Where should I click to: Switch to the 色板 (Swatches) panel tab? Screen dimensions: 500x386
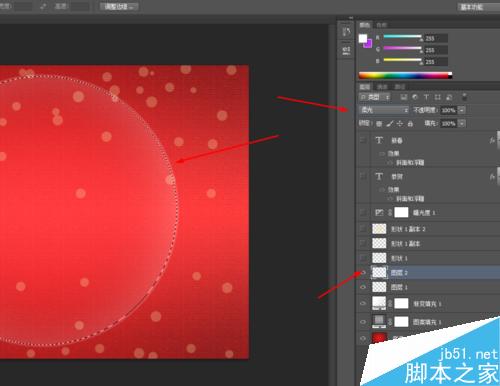[382, 25]
